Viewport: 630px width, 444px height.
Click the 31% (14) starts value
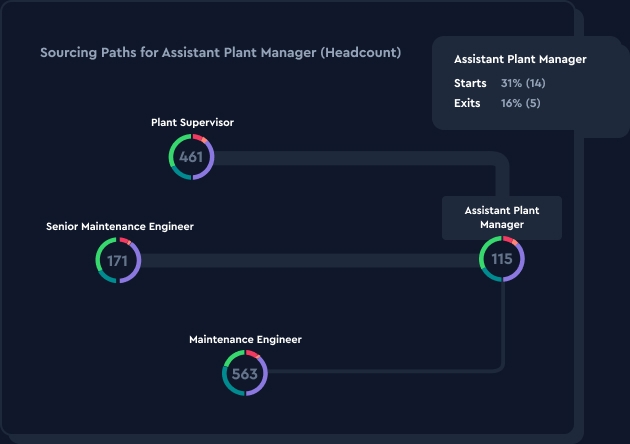pyautogui.click(x=523, y=83)
